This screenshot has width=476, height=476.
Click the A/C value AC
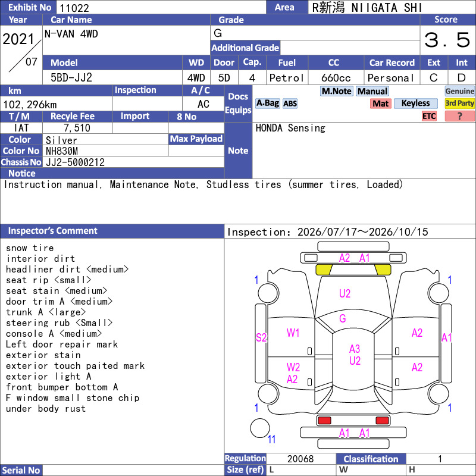[x=203, y=104]
